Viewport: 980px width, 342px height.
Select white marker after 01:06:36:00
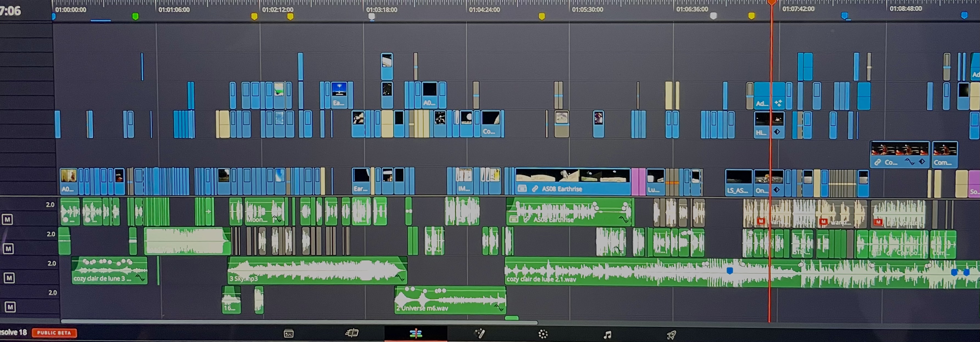714,16
